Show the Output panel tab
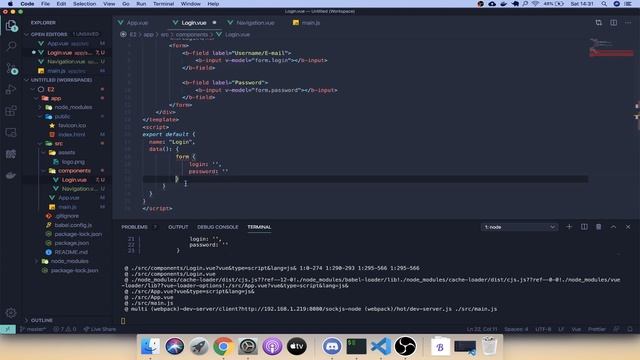Viewport: 640px width, 360px height. (x=178, y=227)
